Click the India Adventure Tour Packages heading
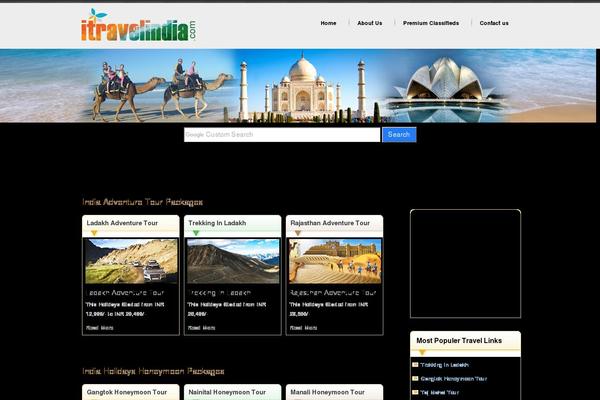 coord(142,202)
